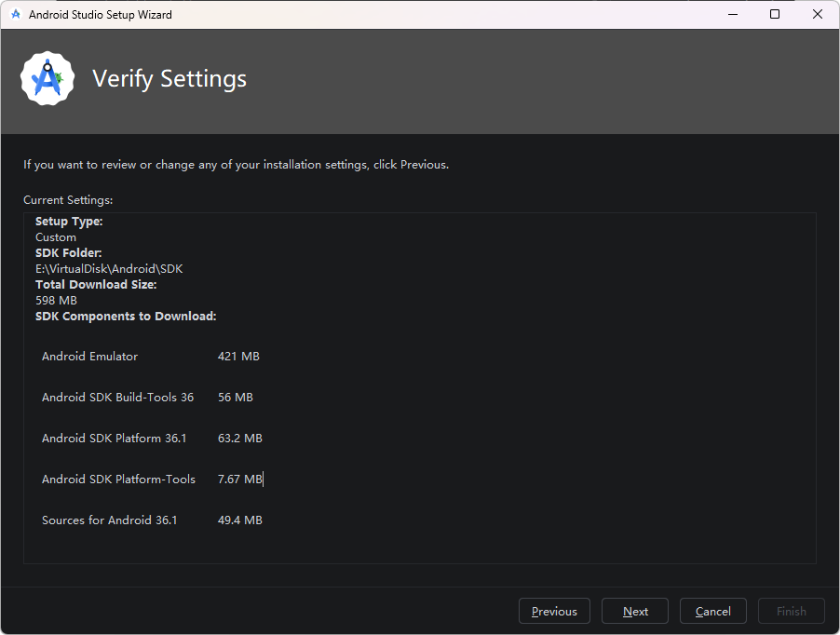Click the disabled Finish button

[x=792, y=611]
